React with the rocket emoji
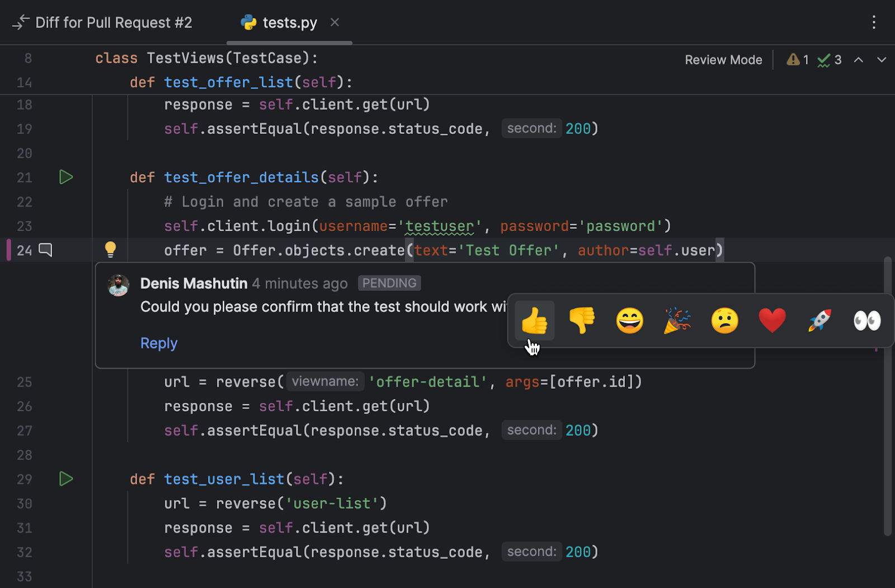The width and height of the screenshot is (895, 588). click(x=819, y=321)
